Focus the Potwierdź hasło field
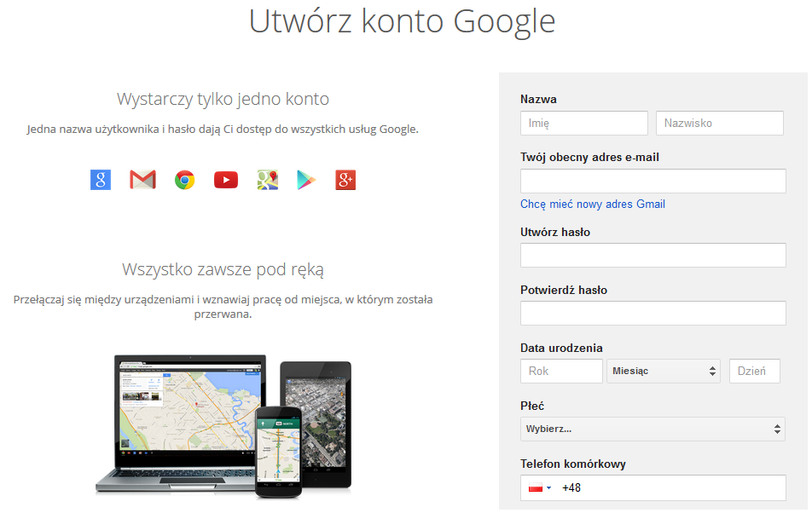 pyautogui.click(x=653, y=314)
